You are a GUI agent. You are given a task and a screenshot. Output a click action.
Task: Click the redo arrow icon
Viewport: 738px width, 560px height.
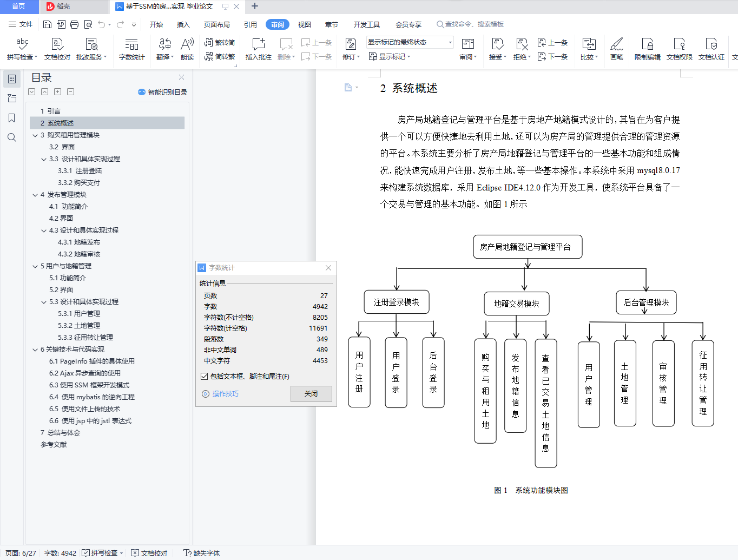click(120, 24)
